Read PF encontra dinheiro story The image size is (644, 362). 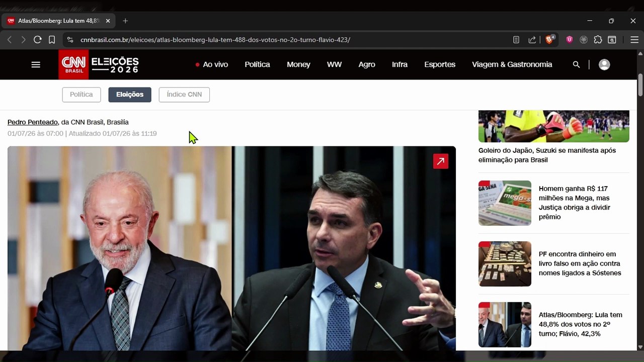pos(580,263)
